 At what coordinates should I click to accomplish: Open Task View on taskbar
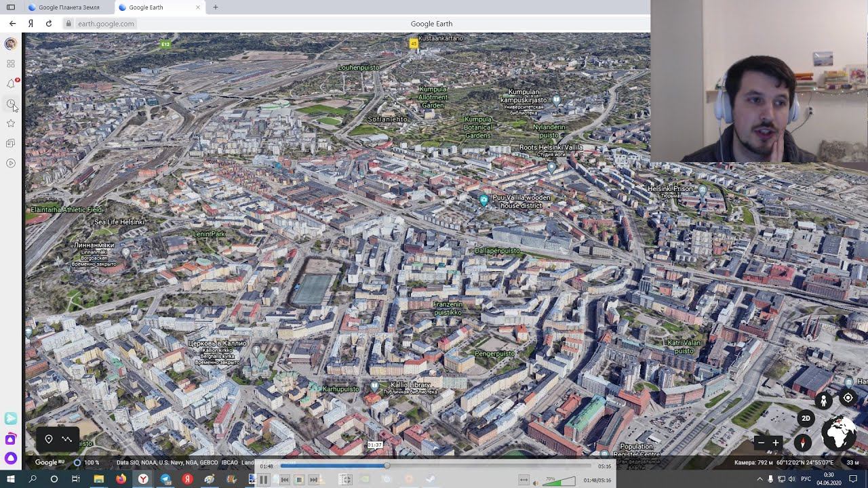[x=76, y=479]
